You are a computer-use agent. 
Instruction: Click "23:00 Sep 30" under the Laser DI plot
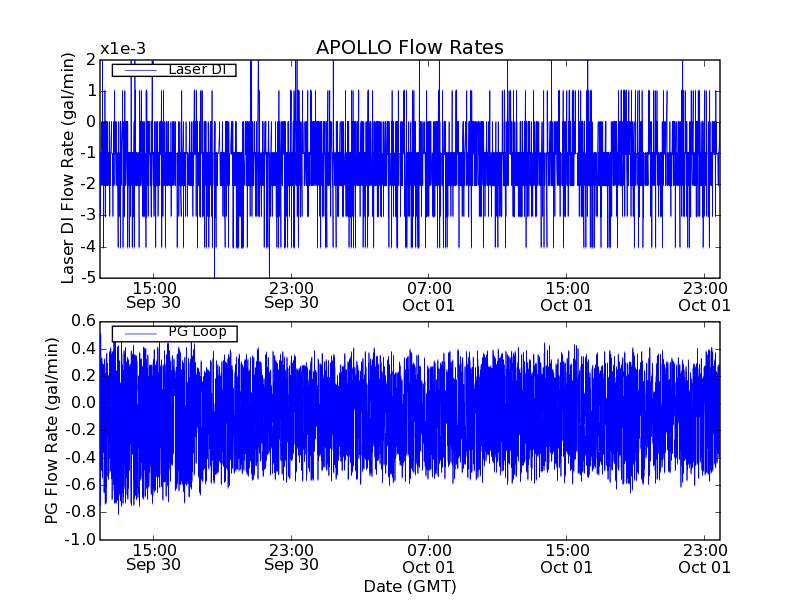pyautogui.click(x=291, y=296)
